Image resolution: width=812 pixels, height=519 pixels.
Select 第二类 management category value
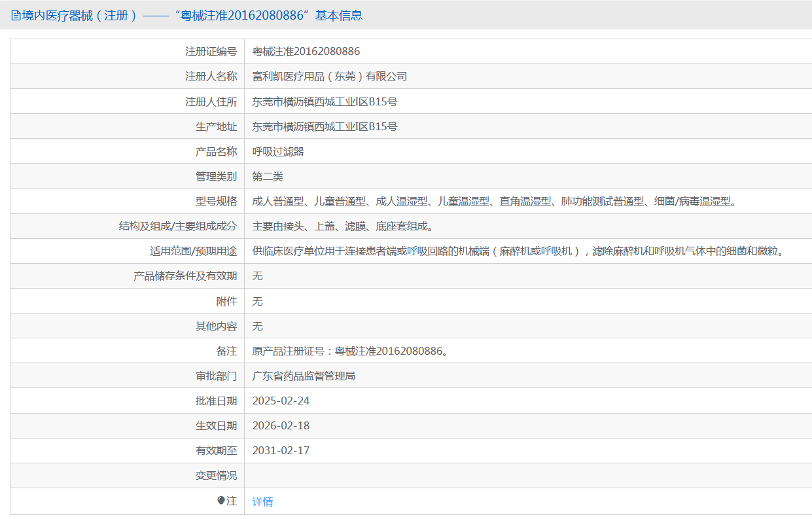[268, 176]
